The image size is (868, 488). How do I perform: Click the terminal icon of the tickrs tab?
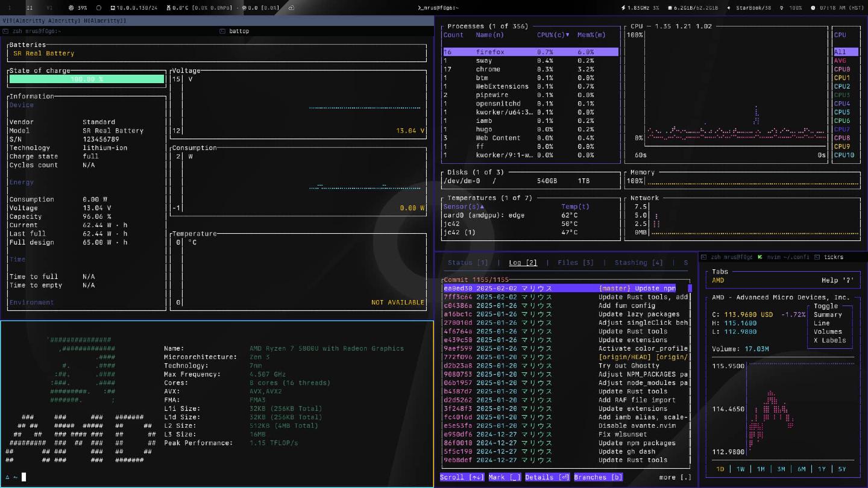tap(817, 257)
